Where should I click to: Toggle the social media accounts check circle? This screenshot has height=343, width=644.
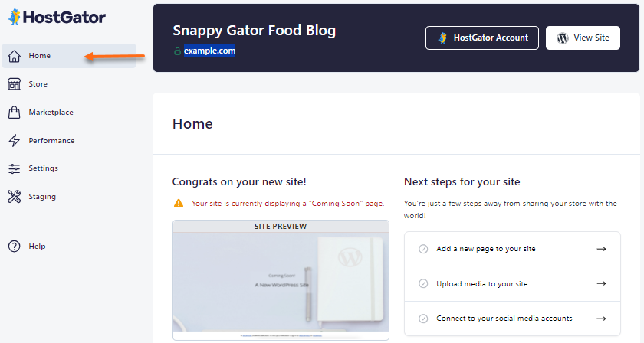click(x=423, y=318)
